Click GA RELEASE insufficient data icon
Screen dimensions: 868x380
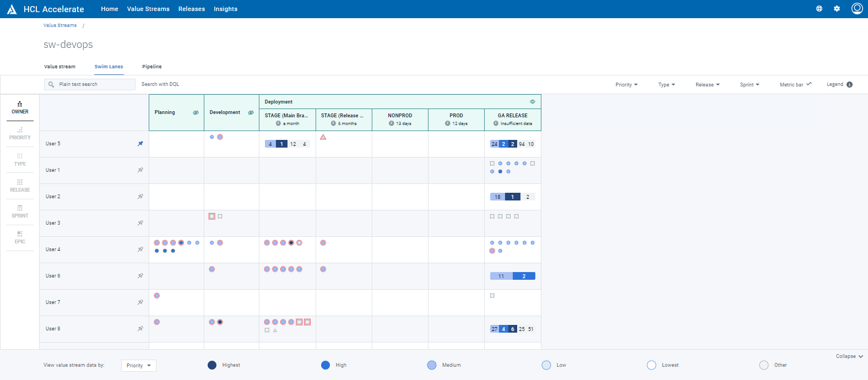(x=496, y=123)
